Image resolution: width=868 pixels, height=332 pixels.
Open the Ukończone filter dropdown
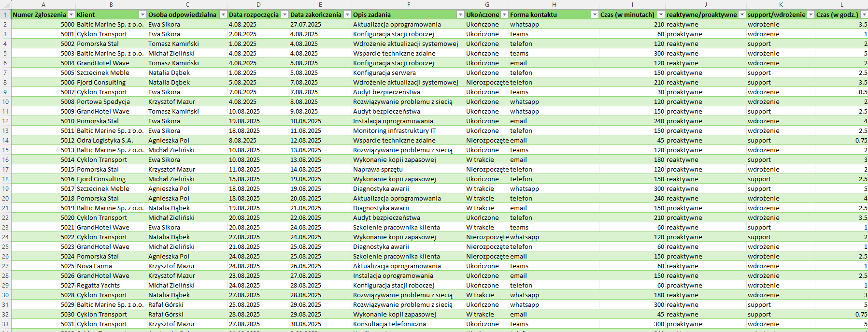point(504,14)
